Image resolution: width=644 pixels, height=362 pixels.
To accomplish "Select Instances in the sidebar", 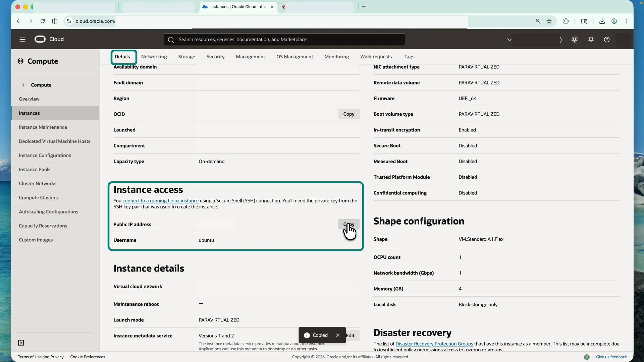I will 55,113.
